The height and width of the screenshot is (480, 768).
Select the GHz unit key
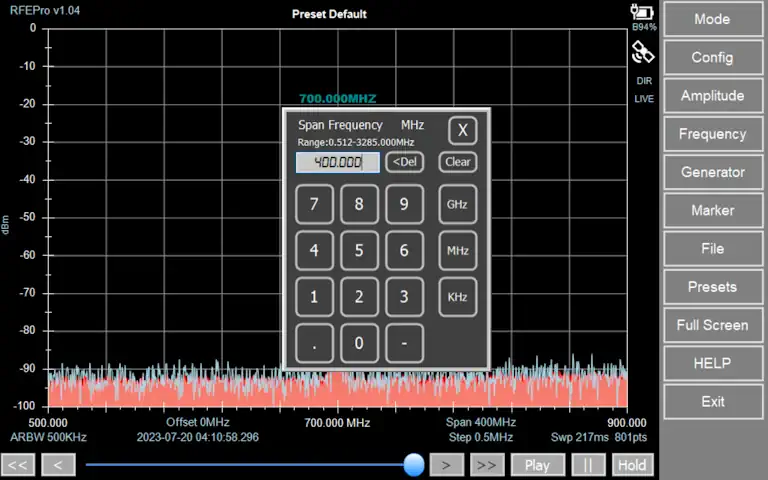click(457, 204)
